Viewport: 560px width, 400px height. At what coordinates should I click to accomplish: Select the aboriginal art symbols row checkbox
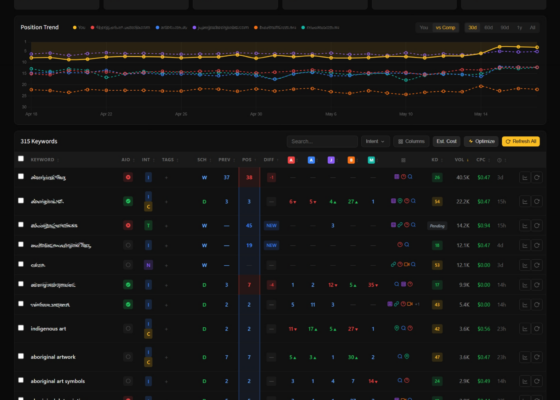click(21, 380)
